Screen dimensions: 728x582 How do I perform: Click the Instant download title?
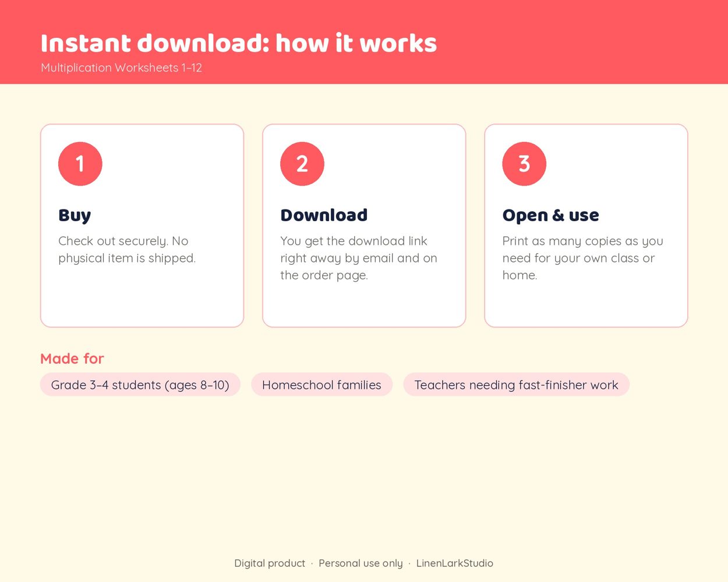(x=239, y=43)
